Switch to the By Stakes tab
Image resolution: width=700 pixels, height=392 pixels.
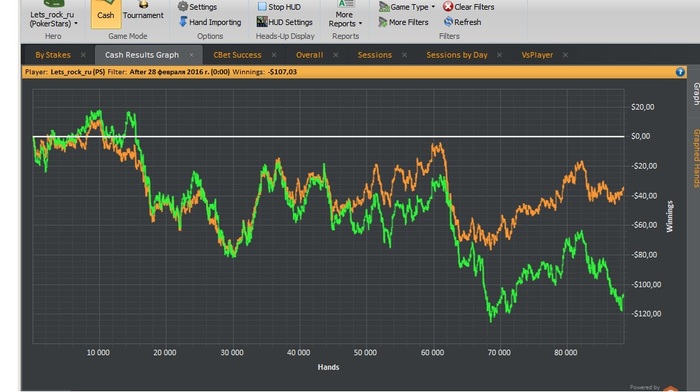tap(53, 55)
